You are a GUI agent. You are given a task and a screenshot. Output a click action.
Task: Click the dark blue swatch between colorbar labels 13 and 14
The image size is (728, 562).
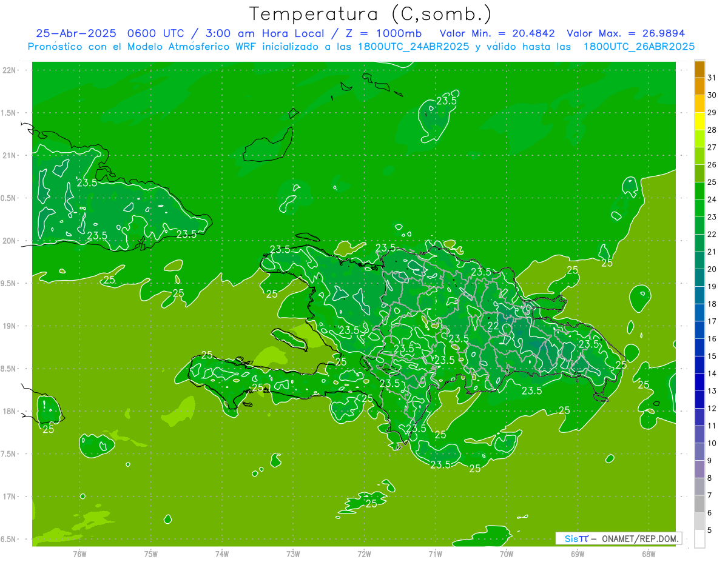pyautogui.click(x=699, y=382)
